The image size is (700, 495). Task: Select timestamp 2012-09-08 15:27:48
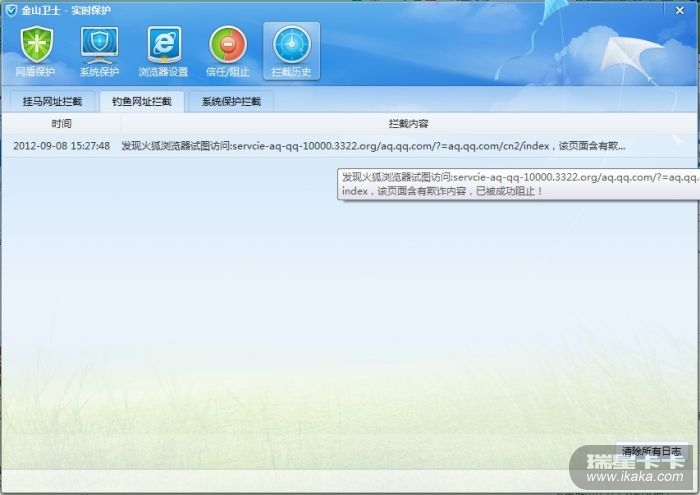click(x=62, y=146)
